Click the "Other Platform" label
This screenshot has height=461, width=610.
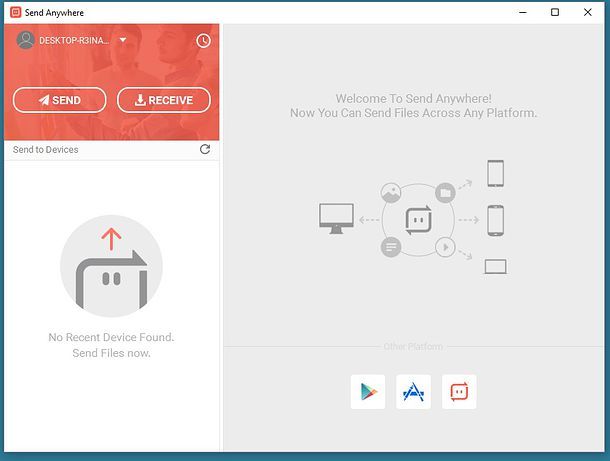pos(413,346)
